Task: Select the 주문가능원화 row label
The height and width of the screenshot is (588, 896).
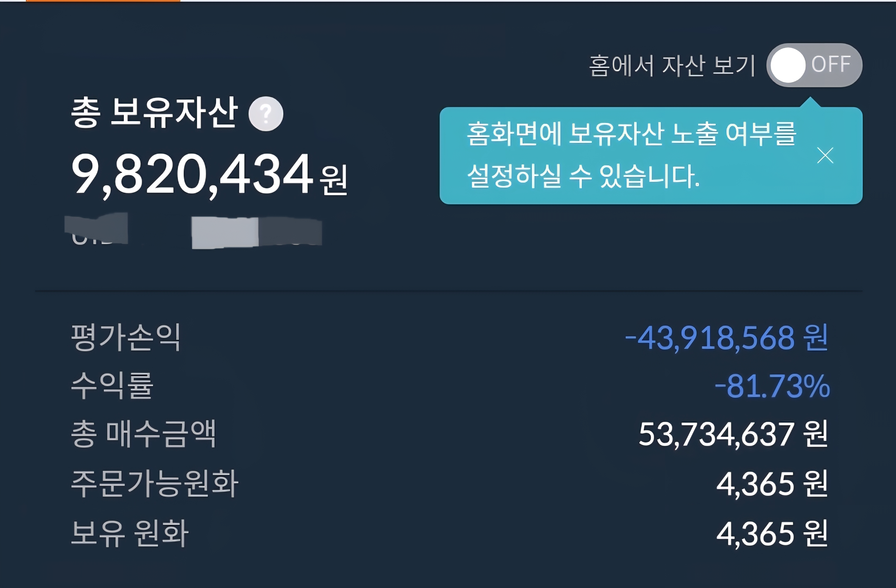Action: click(155, 484)
